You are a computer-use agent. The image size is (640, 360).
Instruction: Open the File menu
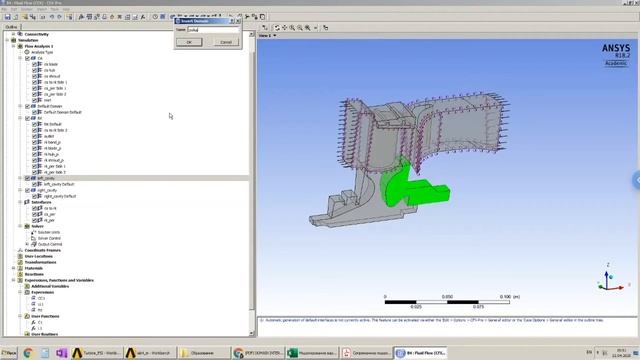[4, 9]
